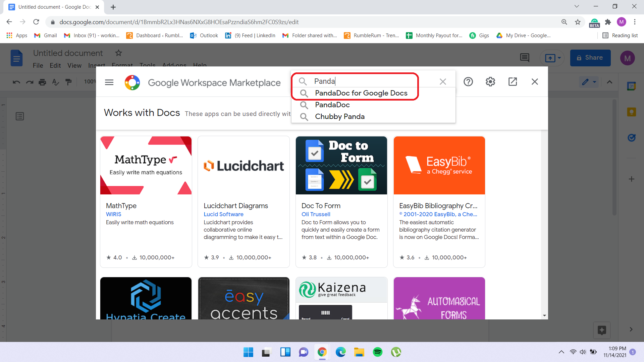
Task: Click the Google Docs home icon
Action: [x=16, y=58]
